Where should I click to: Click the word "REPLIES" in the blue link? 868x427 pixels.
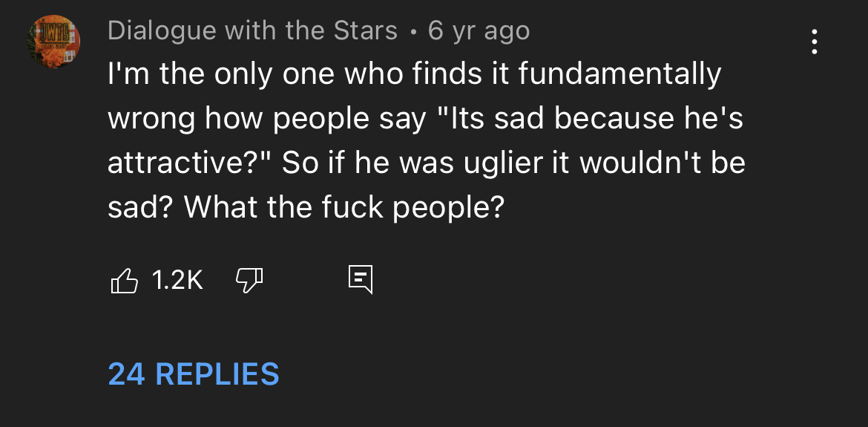[217, 374]
